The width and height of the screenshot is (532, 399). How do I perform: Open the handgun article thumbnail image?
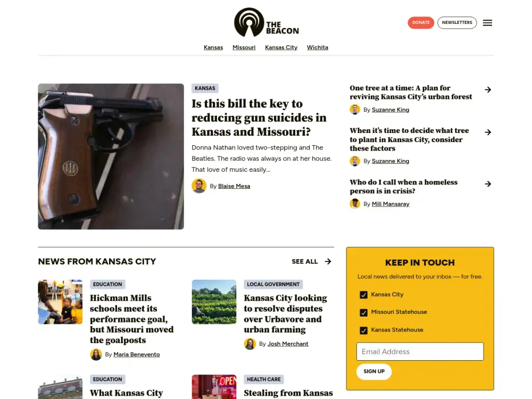(111, 156)
